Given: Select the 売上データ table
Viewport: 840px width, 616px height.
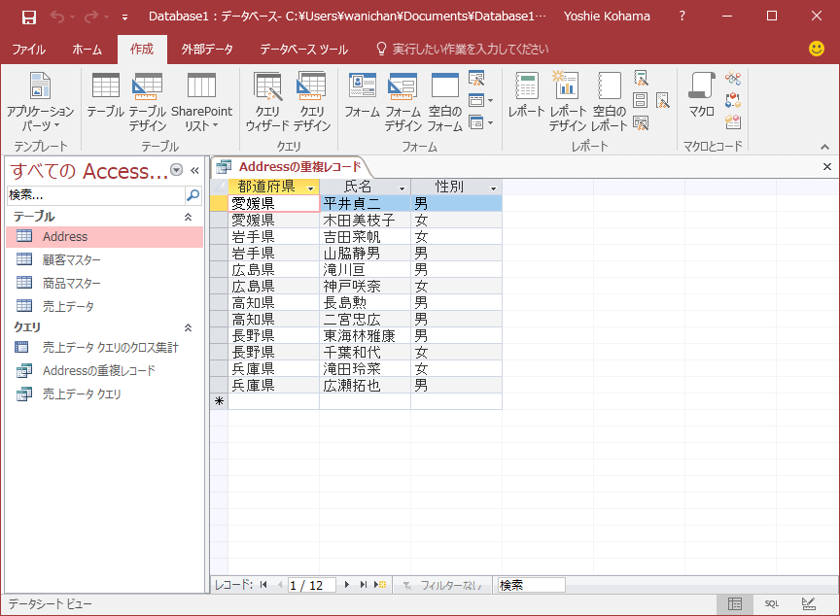Looking at the screenshot, I should (105, 306).
